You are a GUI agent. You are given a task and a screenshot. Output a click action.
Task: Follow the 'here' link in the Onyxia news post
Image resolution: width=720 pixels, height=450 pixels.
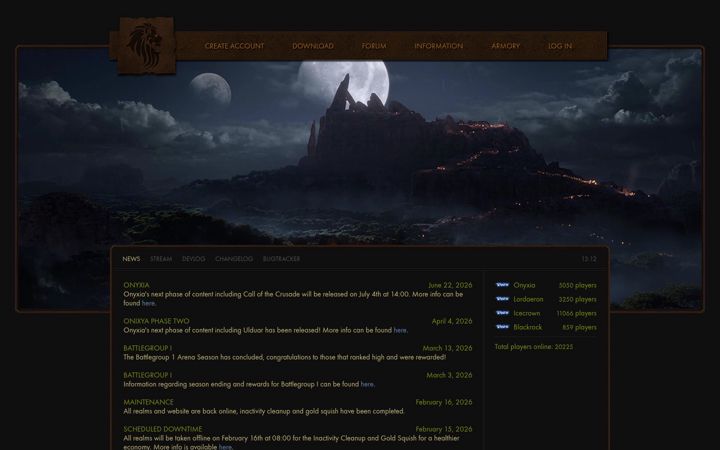(148, 303)
